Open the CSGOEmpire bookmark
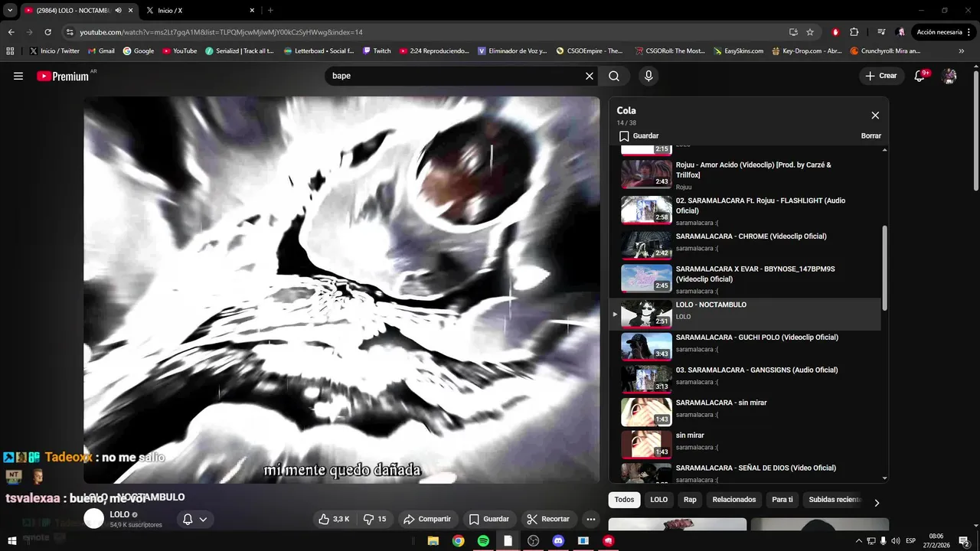The width and height of the screenshot is (980, 551). 590,51
